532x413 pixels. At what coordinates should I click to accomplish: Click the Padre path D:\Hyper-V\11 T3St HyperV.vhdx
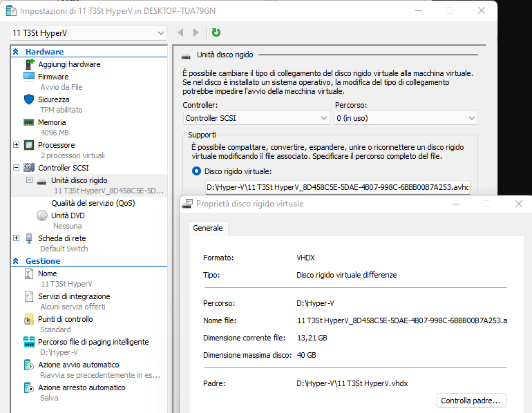[352, 383]
